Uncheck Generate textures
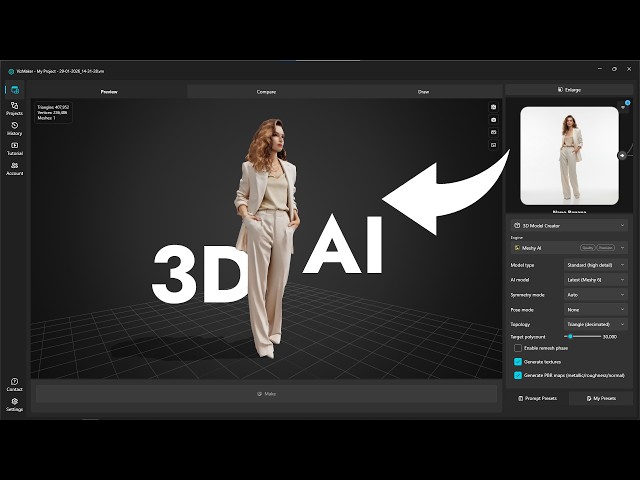This screenshot has height=480, width=640. [x=518, y=362]
